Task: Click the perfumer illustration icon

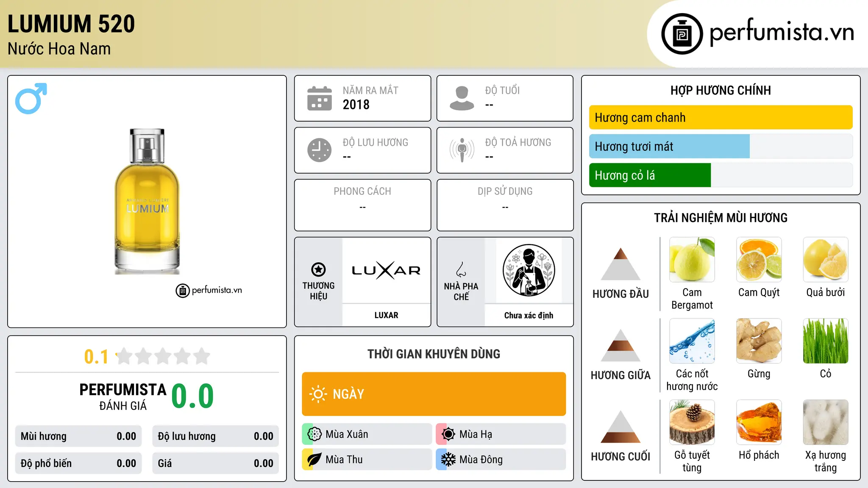Action: coord(529,270)
